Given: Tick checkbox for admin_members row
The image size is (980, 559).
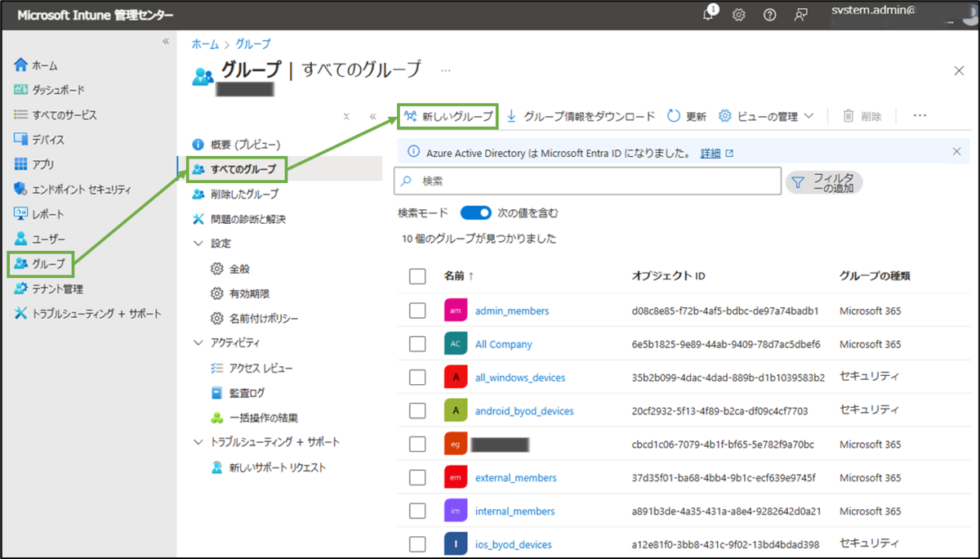Looking at the screenshot, I should (417, 311).
